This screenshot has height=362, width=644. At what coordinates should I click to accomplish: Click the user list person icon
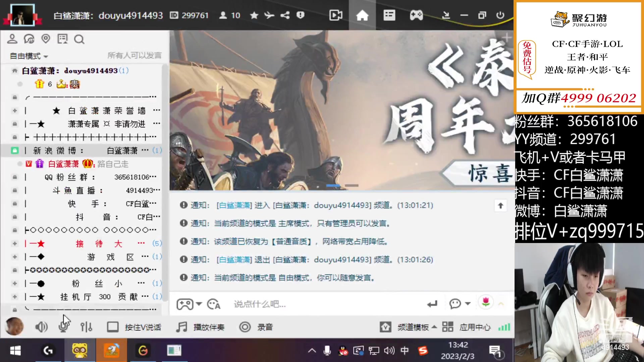(12, 39)
